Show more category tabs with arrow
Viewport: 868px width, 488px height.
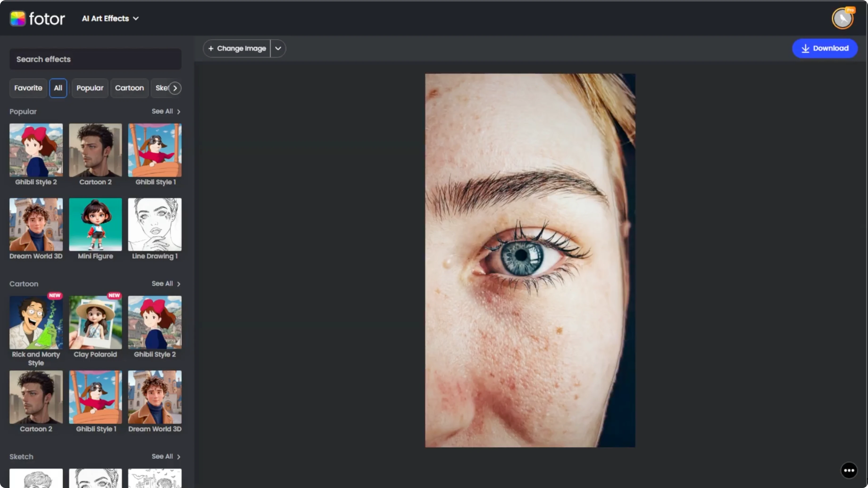[x=175, y=88]
